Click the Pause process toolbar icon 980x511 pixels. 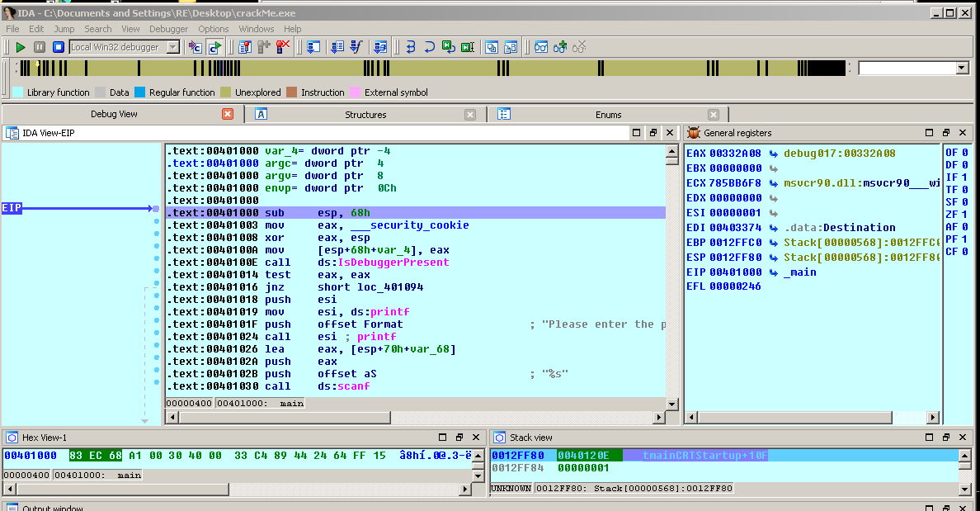[x=39, y=48]
